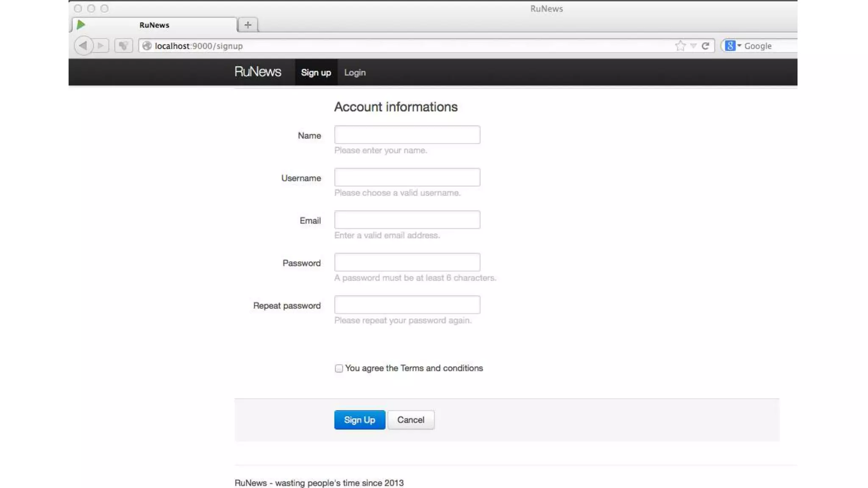Select the RuNews browser tab

point(154,25)
